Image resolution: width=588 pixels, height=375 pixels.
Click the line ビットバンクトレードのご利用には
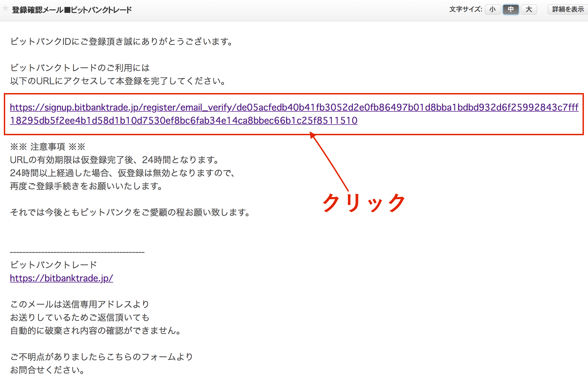[x=80, y=68]
